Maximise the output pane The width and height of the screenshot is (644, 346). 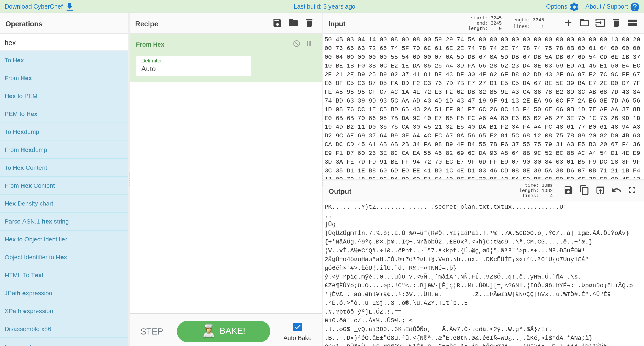point(632,190)
